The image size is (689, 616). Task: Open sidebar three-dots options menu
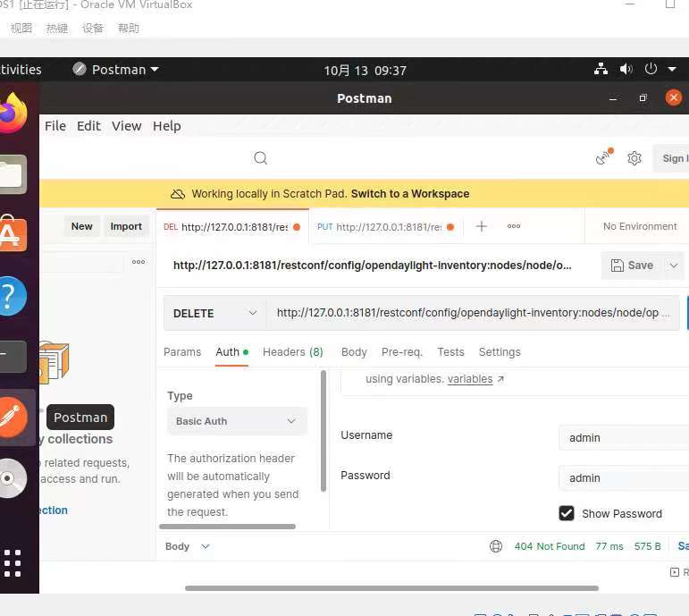[139, 262]
